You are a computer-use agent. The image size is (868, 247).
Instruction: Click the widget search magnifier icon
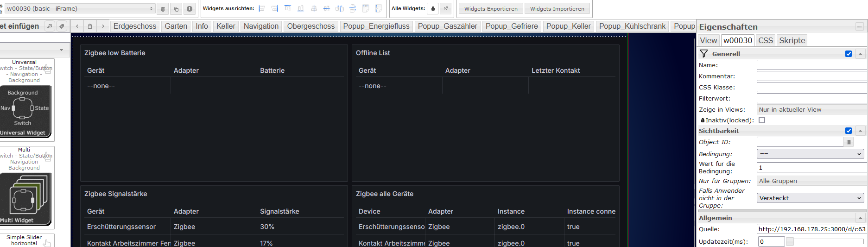pos(50,26)
